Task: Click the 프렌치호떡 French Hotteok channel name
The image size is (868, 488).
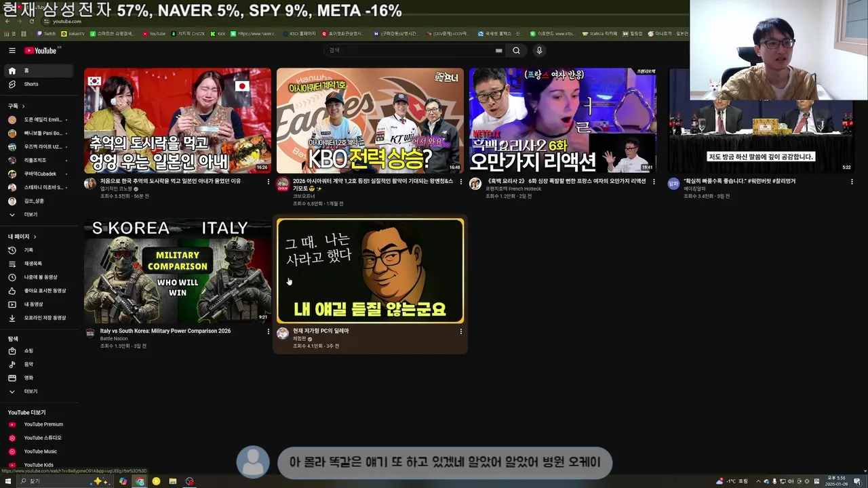Action: pos(513,189)
